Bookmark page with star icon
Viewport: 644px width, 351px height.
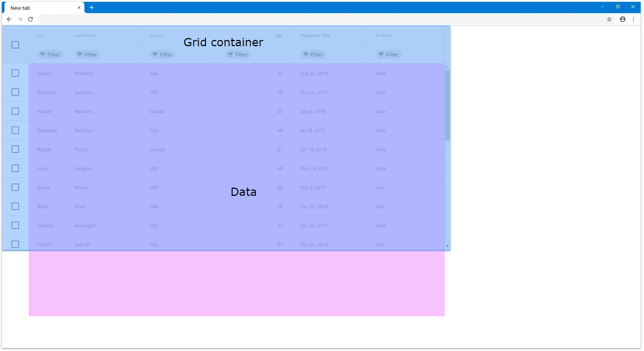tap(609, 19)
